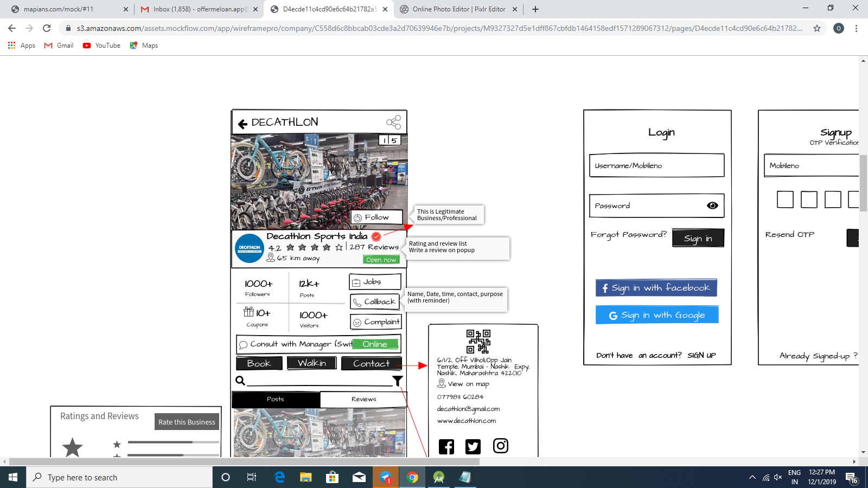The width and height of the screenshot is (868, 488).
Task: Click Resend OTP text
Action: [790, 235]
